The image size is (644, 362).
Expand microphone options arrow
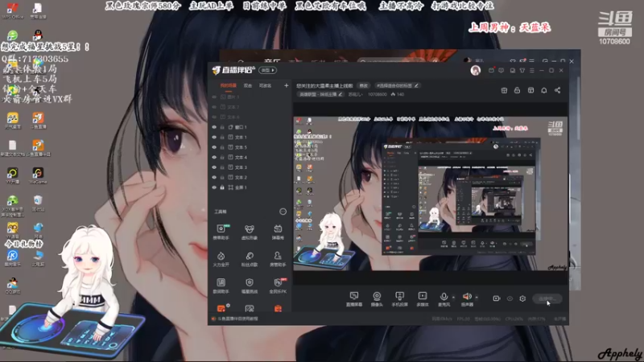click(453, 297)
